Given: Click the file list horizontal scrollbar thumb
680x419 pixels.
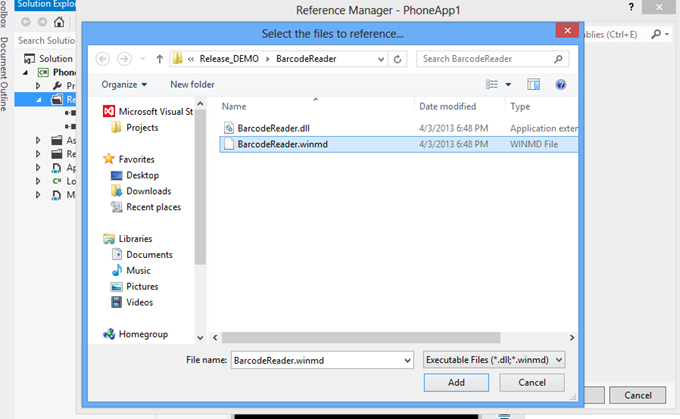Looking at the screenshot, I should click(x=361, y=337).
